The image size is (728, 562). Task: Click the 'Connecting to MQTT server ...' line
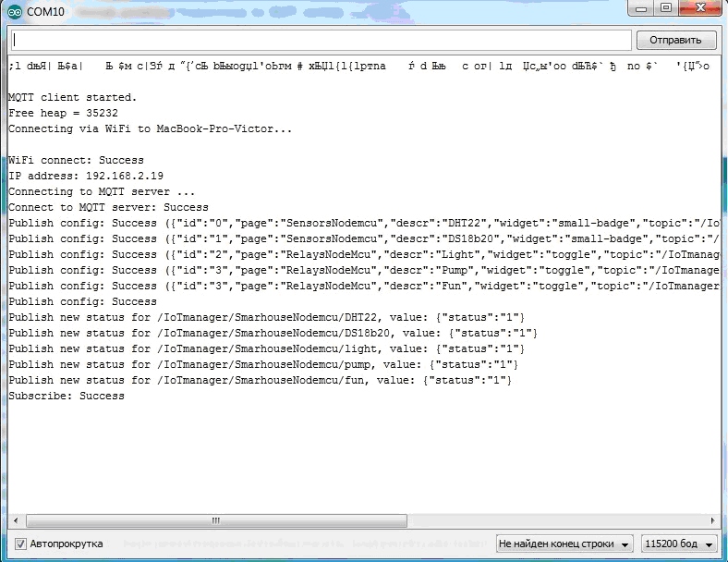point(102,192)
